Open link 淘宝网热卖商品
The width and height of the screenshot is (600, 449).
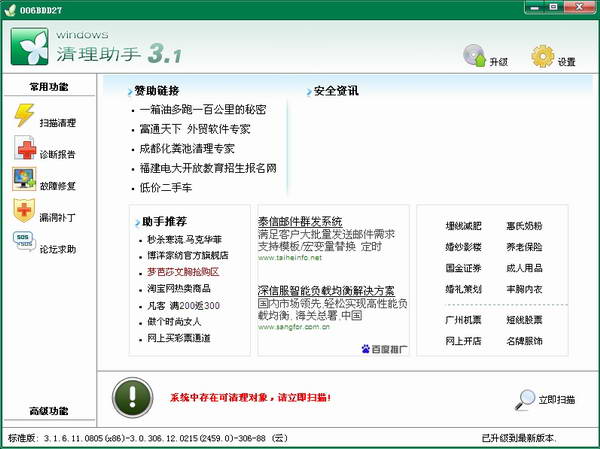(179, 289)
